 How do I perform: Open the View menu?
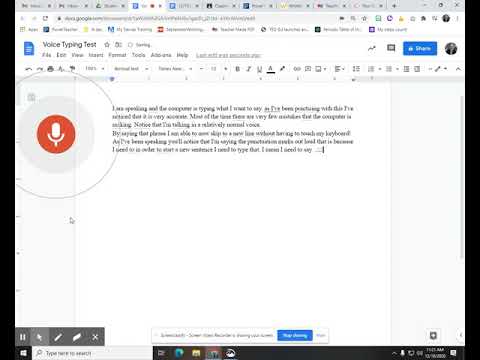coord(77,55)
